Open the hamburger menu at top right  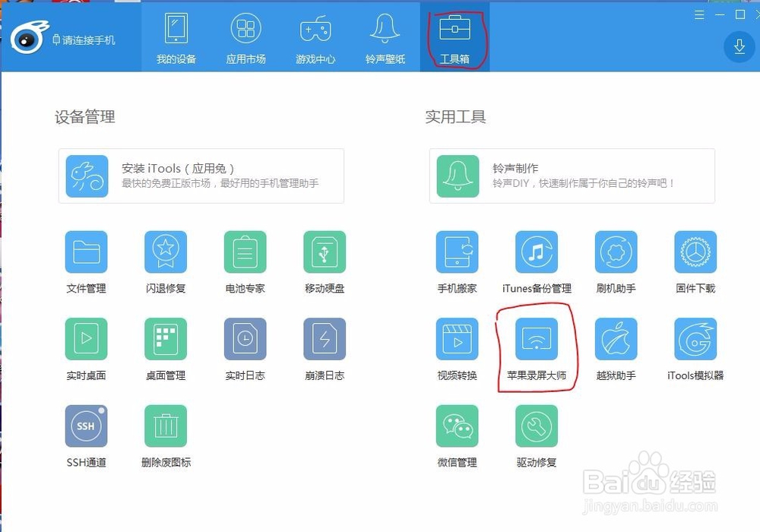pyautogui.click(x=699, y=14)
